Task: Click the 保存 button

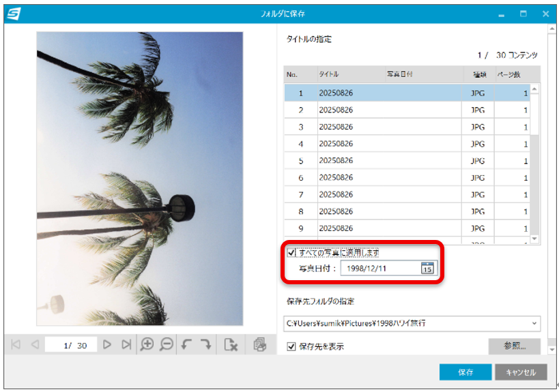Action: click(x=465, y=372)
